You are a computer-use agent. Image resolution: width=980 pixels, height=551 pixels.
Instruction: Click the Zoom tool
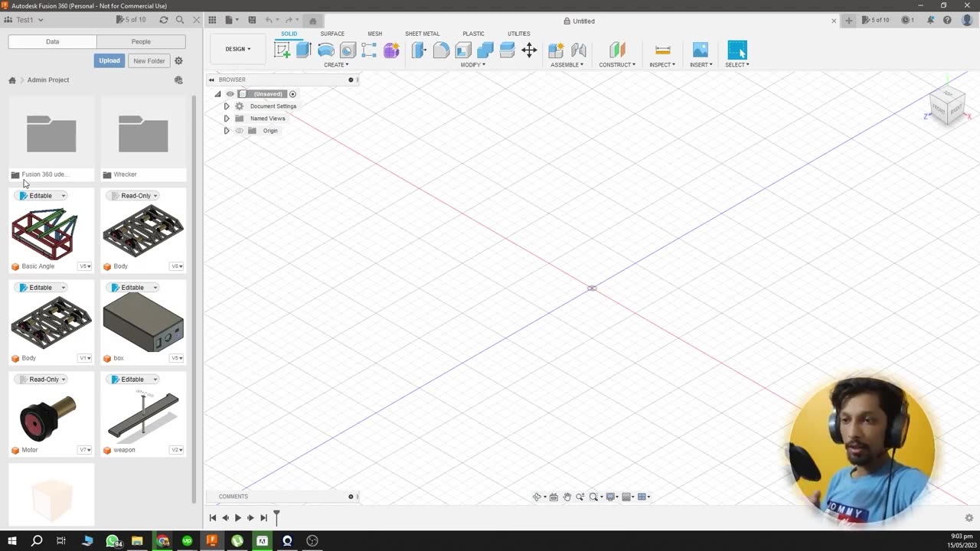(x=580, y=497)
